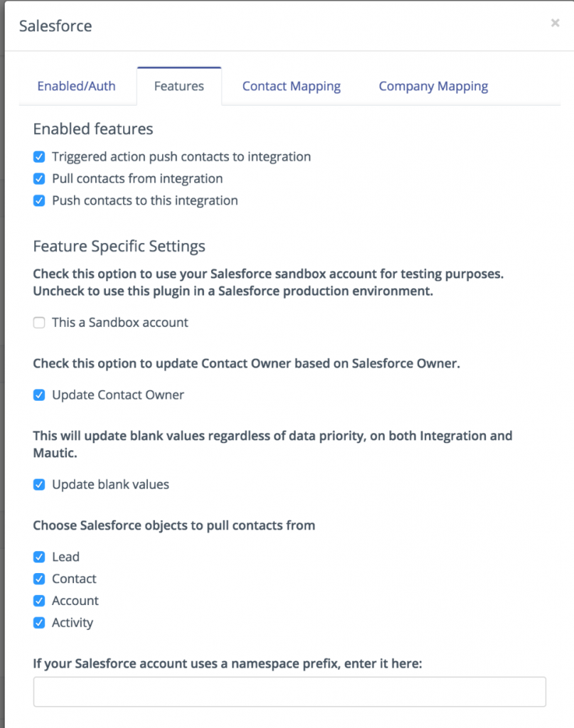Click the namespace prefix input field

point(289,692)
